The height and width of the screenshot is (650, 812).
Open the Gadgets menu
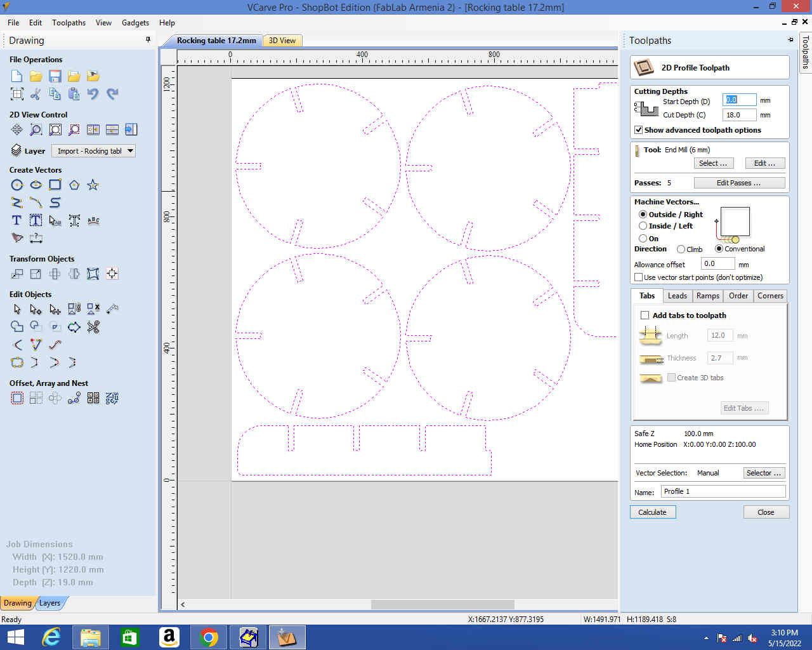135,23
